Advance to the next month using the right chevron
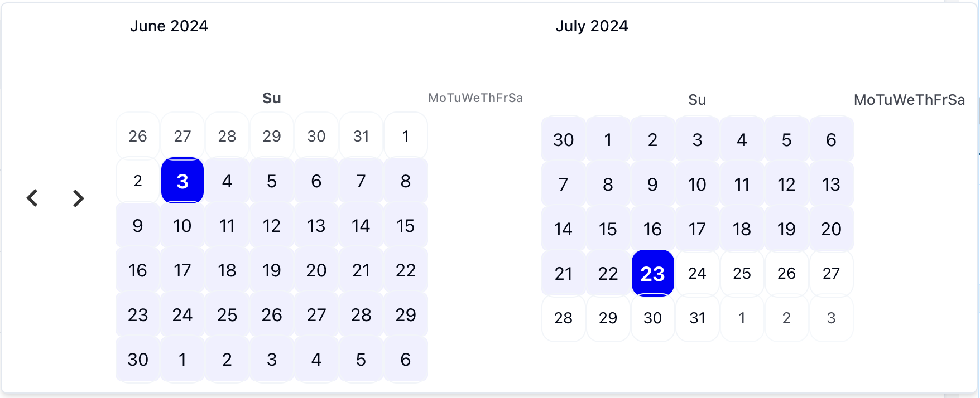 [x=78, y=198]
